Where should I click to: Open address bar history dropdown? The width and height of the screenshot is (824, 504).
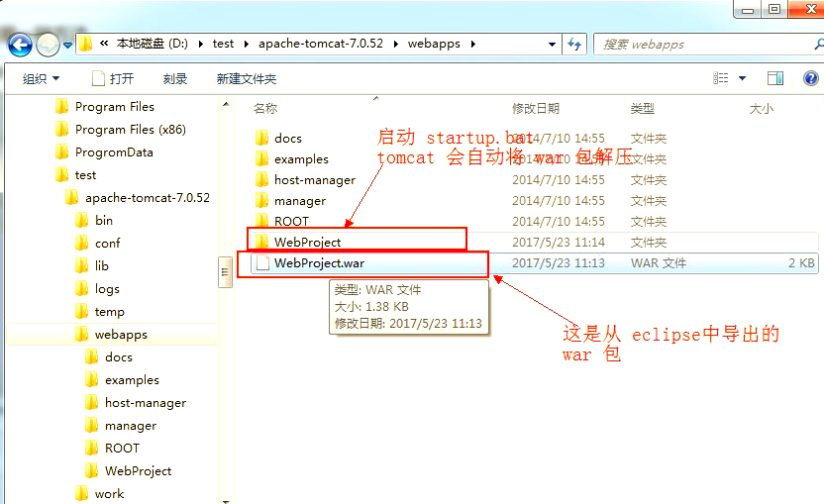pyautogui.click(x=552, y=45)
